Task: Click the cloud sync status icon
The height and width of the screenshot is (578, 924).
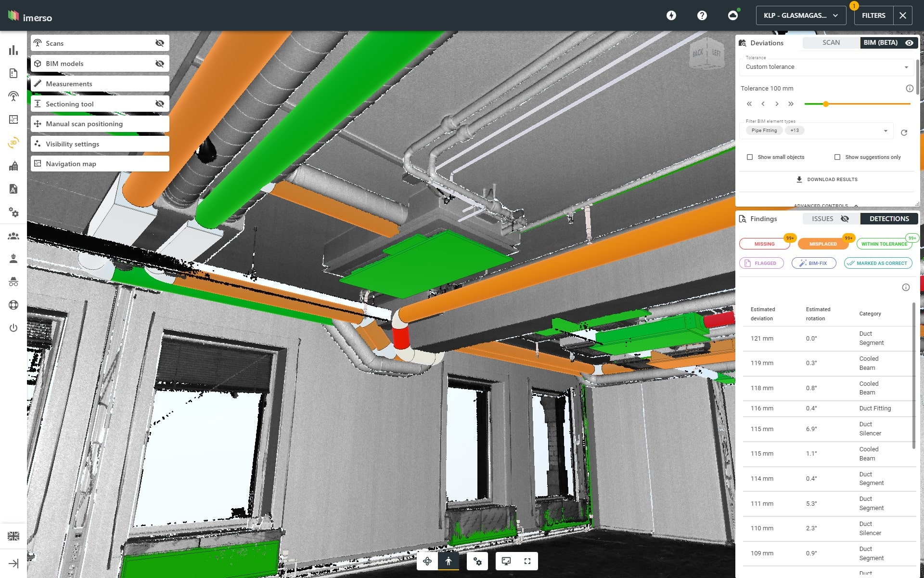Action: pyautogui.click(x=733, y=14)
